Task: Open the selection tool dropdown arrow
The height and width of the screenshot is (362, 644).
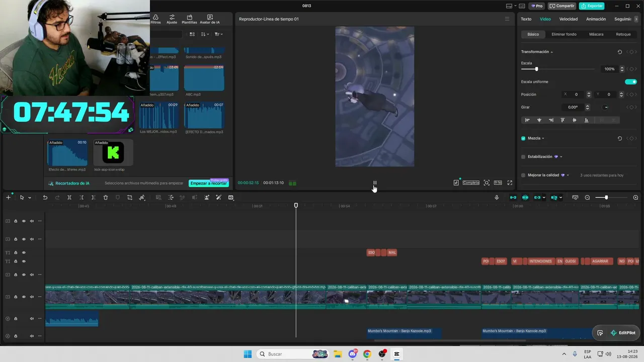Action: pyautogui.click(x=30, y=198)
